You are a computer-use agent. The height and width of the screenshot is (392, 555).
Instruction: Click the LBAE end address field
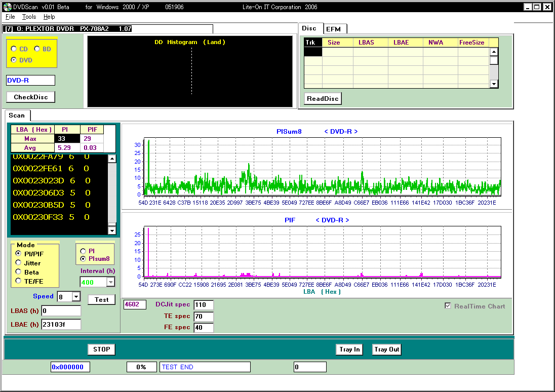click(x=61, y=325)
